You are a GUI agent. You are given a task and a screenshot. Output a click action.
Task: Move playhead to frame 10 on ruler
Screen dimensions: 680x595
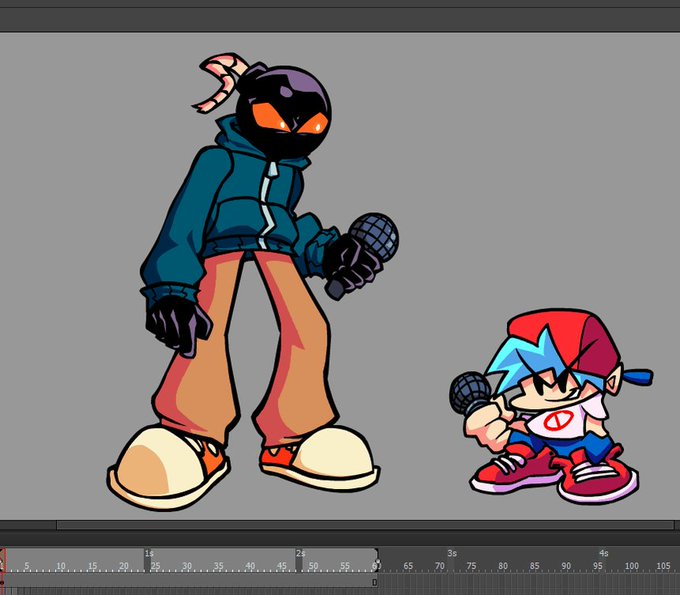point(61,566)
